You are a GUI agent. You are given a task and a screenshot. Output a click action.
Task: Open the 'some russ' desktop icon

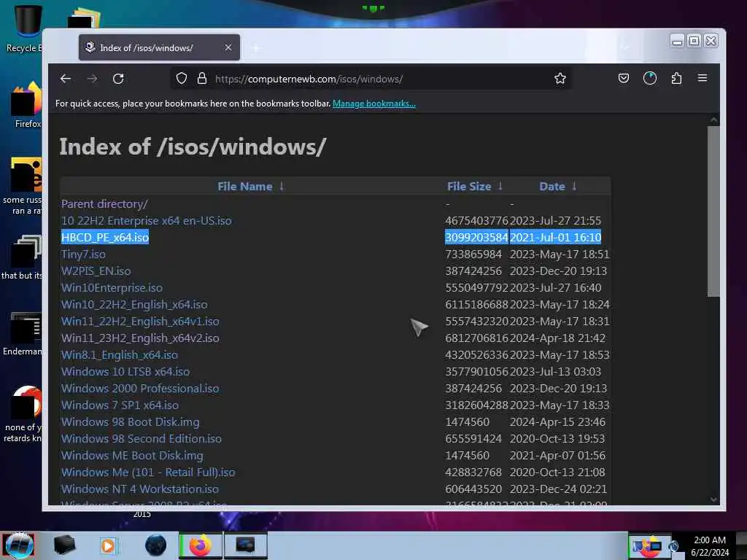pos(24,186)
